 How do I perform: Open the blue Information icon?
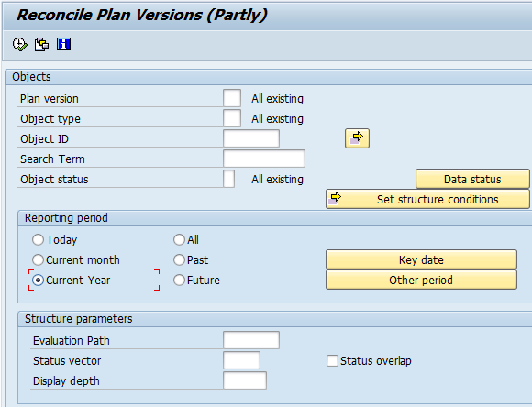click(x=64, y=44)
